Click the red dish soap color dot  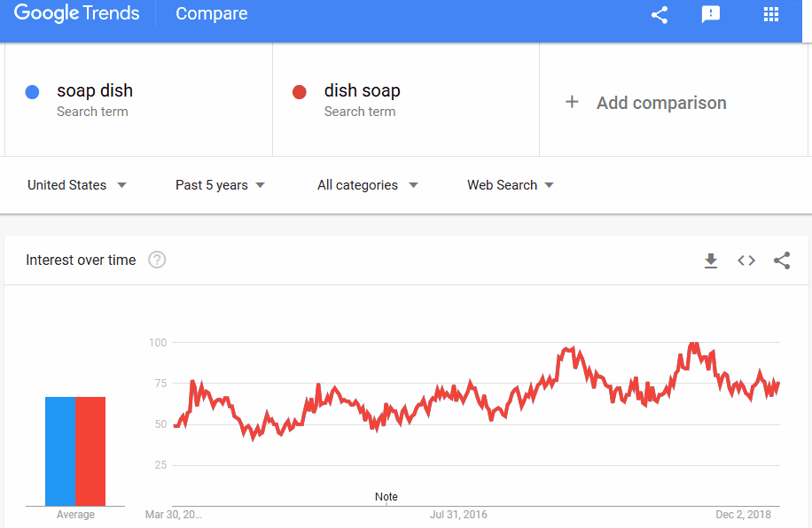tap(300, 92)
